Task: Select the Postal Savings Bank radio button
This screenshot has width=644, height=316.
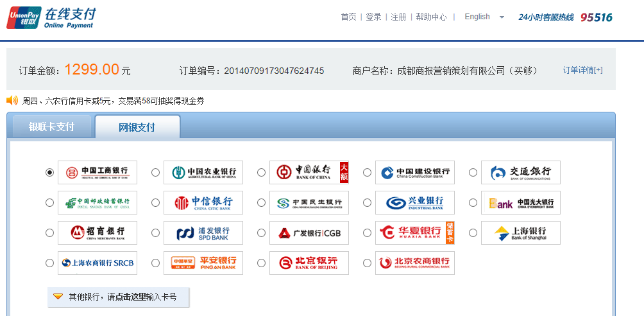Action: tap(49, 202)
